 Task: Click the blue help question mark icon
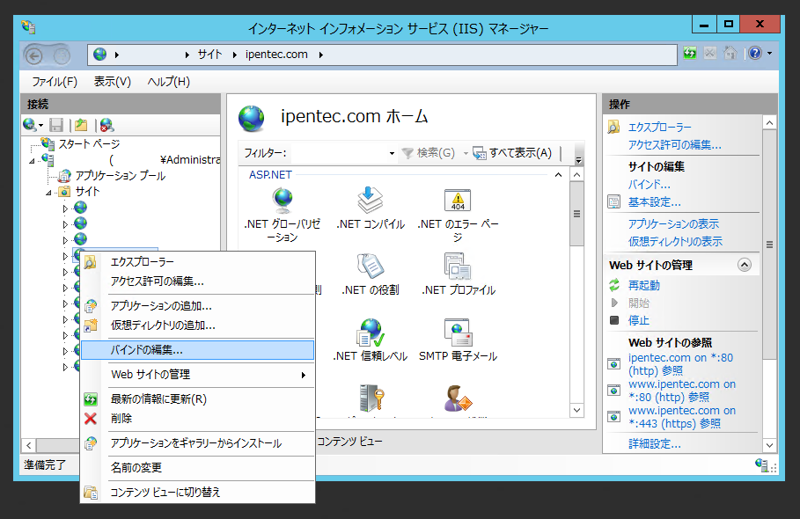755,53
